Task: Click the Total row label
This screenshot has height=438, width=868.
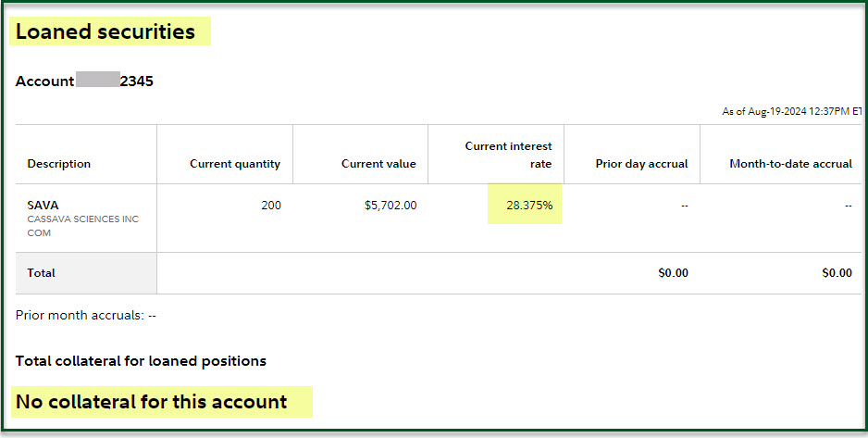Action: [x=42, y=273]
